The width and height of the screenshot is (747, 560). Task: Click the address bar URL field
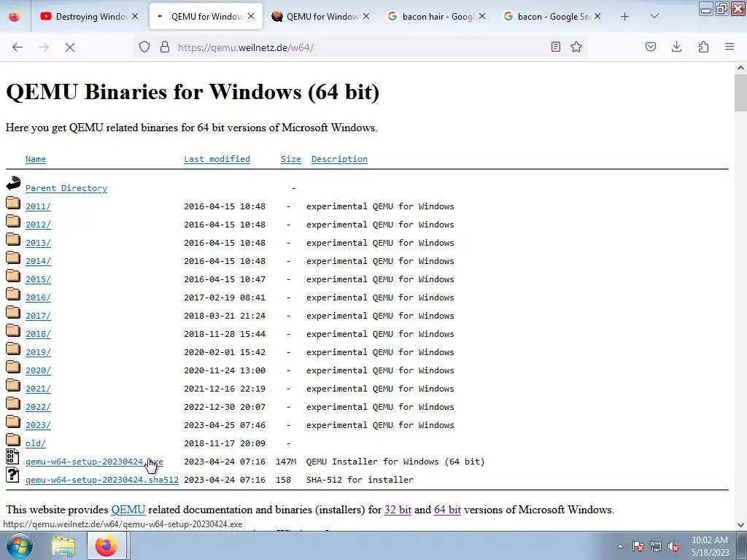coord(362,47)
